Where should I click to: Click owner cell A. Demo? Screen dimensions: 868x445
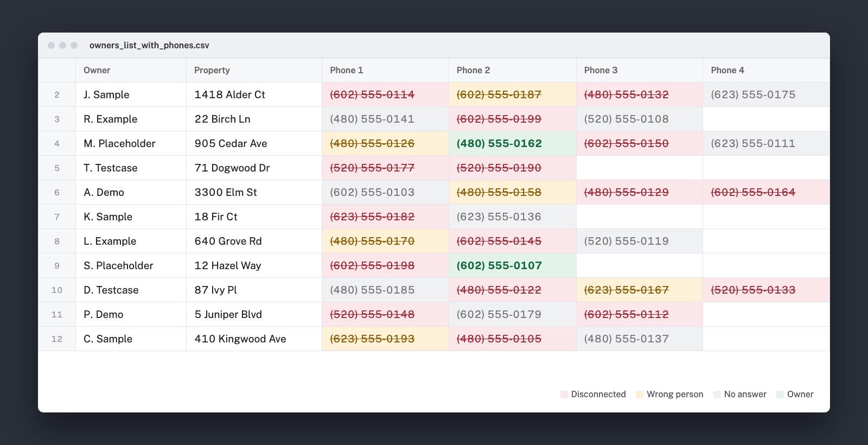point(131,192)
